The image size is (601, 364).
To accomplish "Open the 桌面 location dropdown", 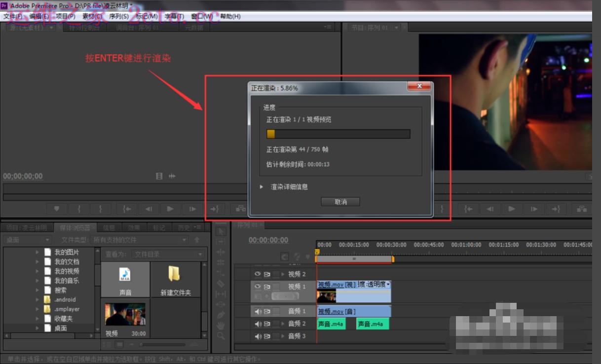I will point(27,240).
